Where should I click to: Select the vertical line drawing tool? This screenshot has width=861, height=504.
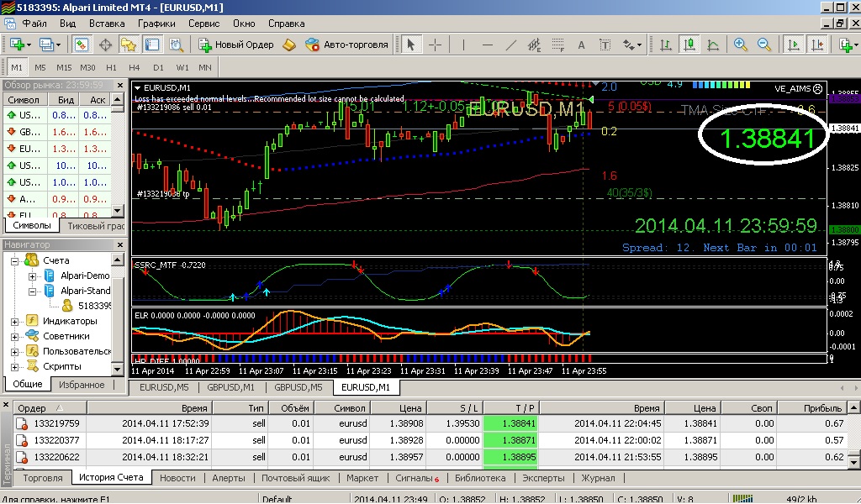464,45
